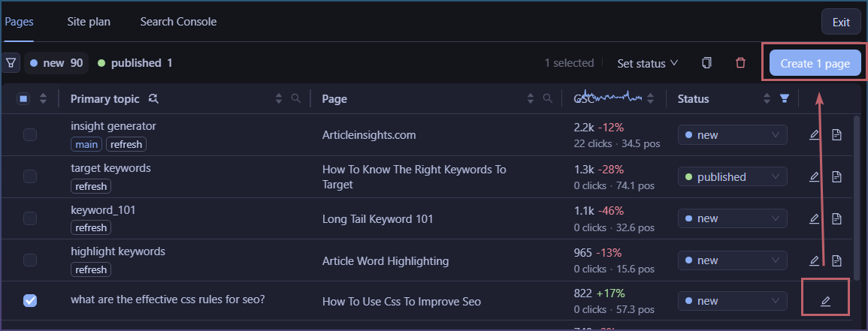
Task: Click the red delete trash icon
Action: click(x=740, y=63)
